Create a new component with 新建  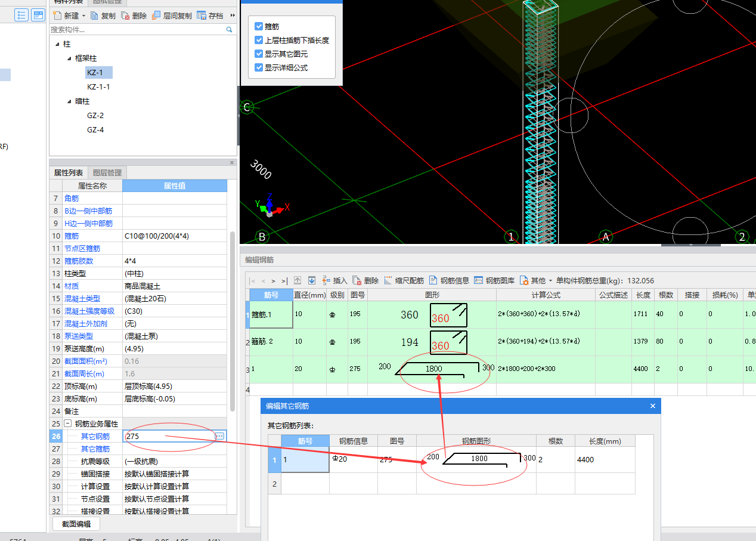tap(66, 16)
